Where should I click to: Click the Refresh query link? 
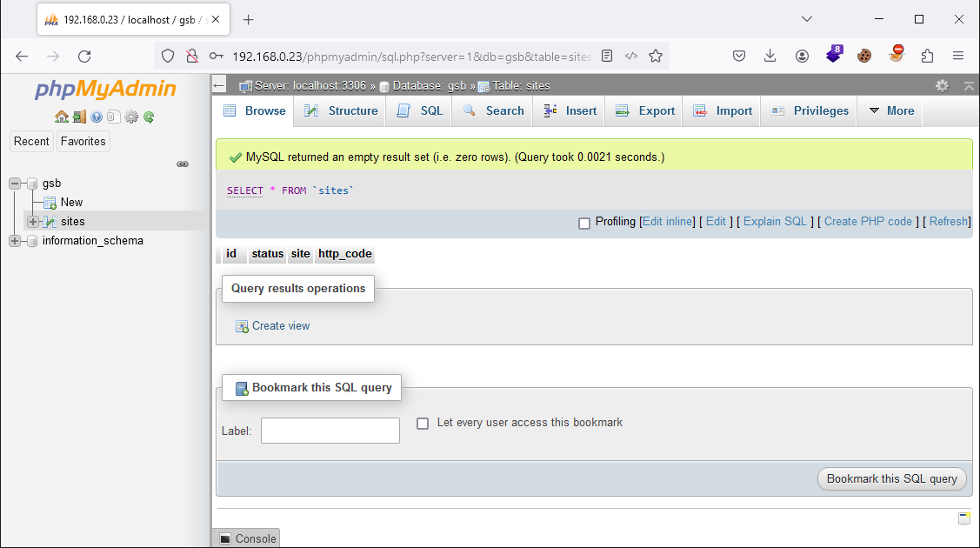[949, 221]
